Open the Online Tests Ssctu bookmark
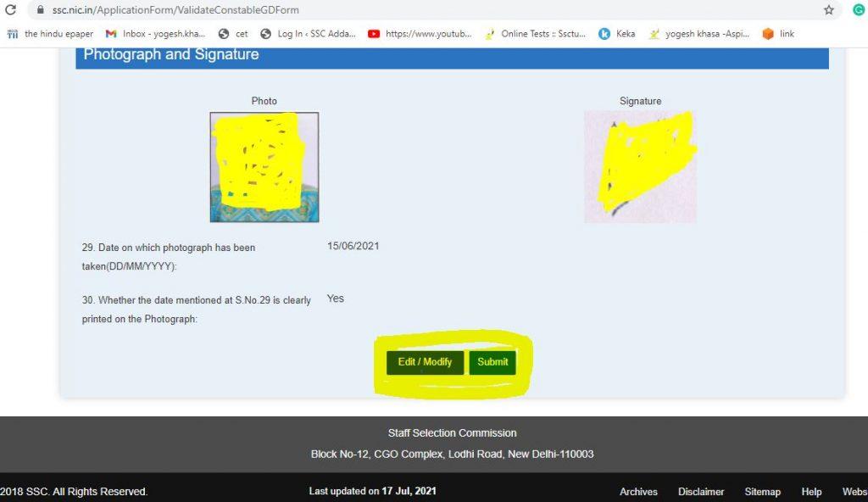Screen dimensions: 868x502 (535, 34)
